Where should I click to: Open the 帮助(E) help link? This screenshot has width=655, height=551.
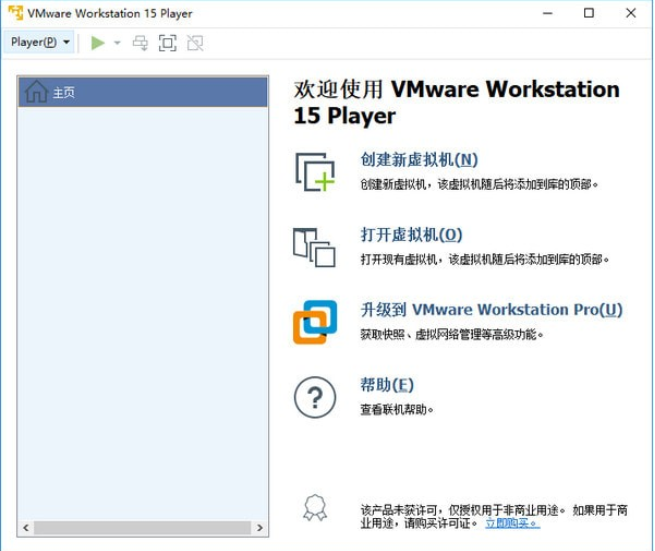387,385
